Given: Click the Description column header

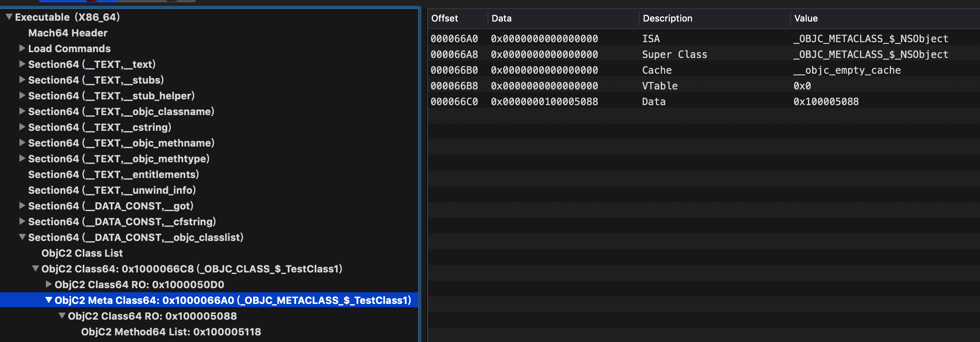Looking at the screenshot, I should [x=667, y=19].
